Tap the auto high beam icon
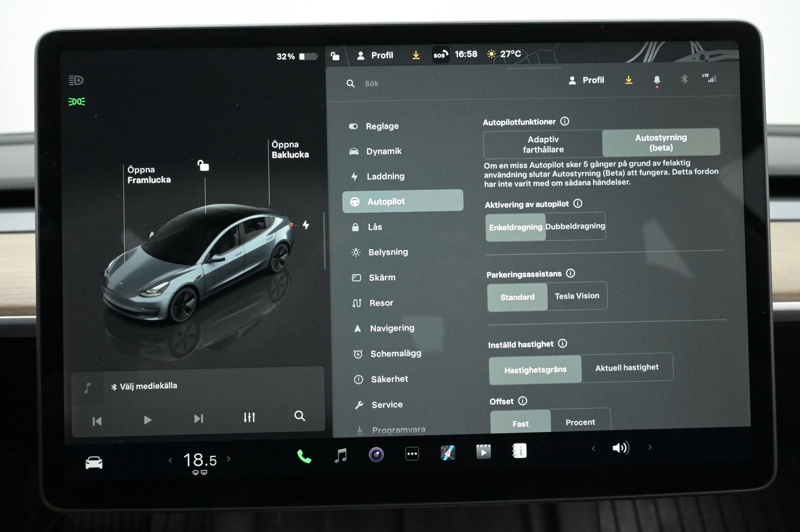 76,80
